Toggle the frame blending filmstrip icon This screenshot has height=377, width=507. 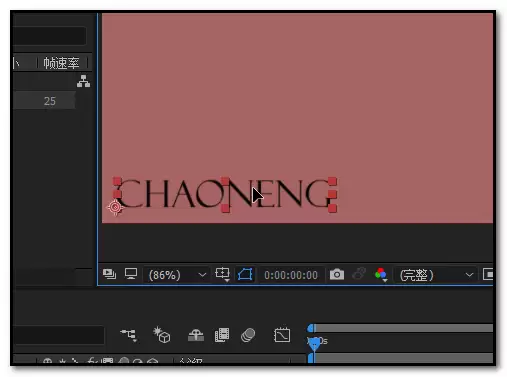[222, 335]
